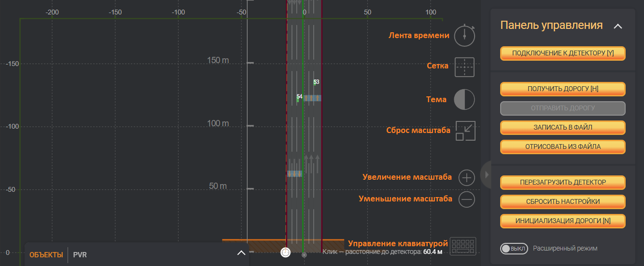Click the greyed ОТПРАВИТЬ ДОРОГУ button
This screenshot has height=266, width=644.
tap(563, 108)
